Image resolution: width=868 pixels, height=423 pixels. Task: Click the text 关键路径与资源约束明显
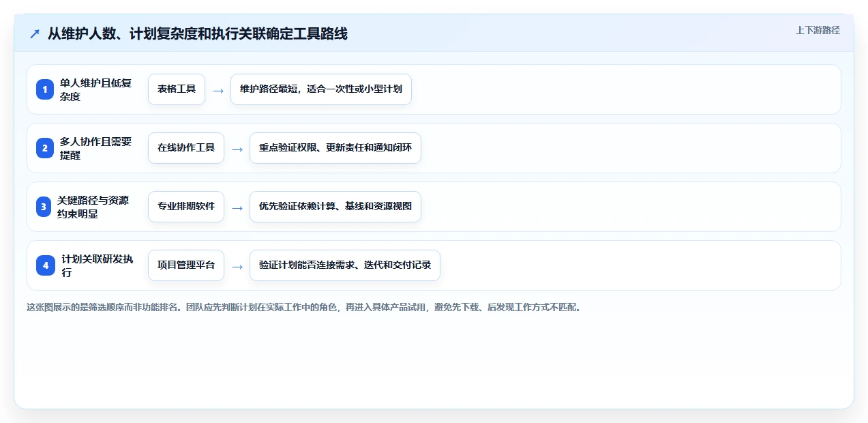point(93,207)
